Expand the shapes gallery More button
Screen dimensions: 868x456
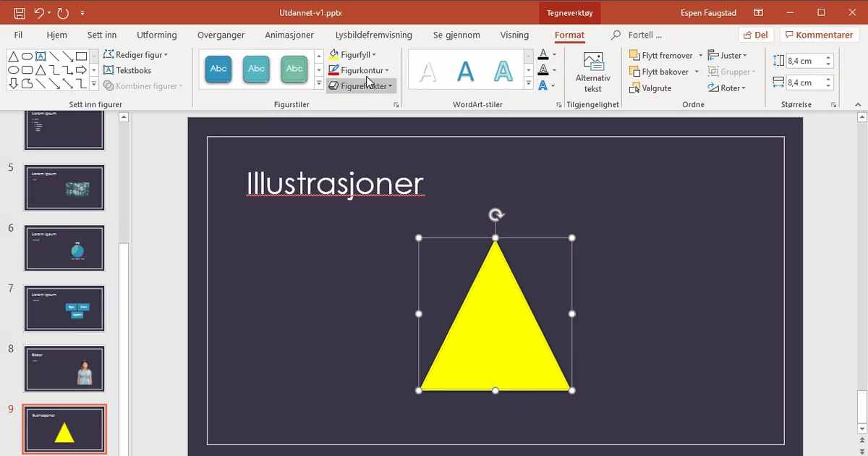[x=94, y=83]
